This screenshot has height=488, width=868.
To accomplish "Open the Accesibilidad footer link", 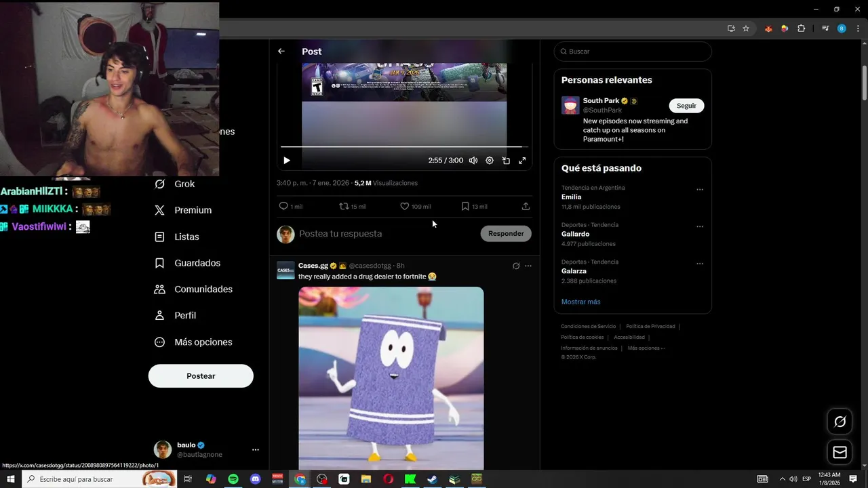I will coord(629,338).
